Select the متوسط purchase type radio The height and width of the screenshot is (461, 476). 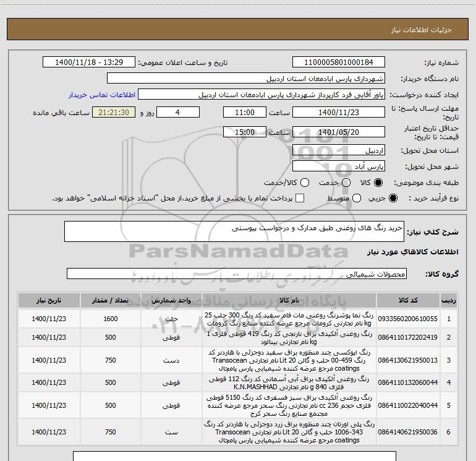357,199
